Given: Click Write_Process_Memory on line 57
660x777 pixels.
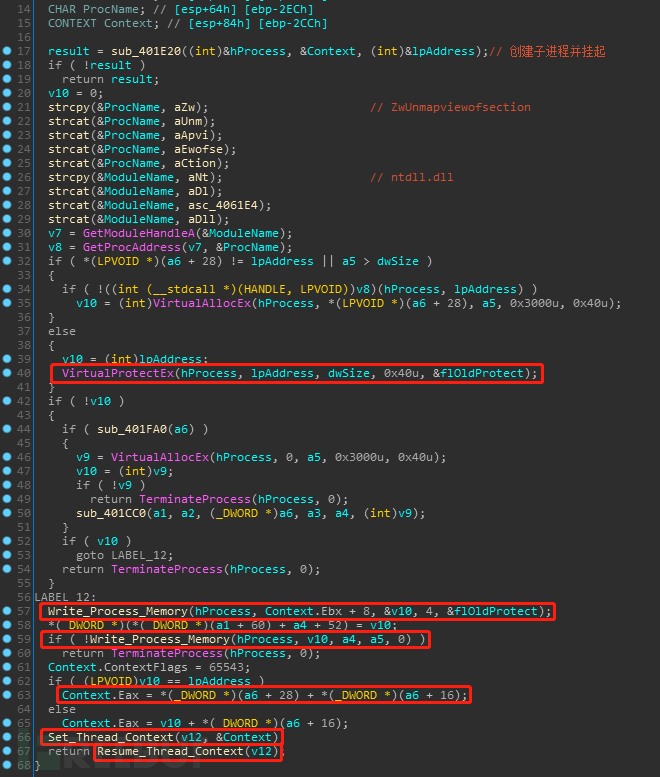Looking at the screenshot, I should pyautogui.click(x=118, y=611).
